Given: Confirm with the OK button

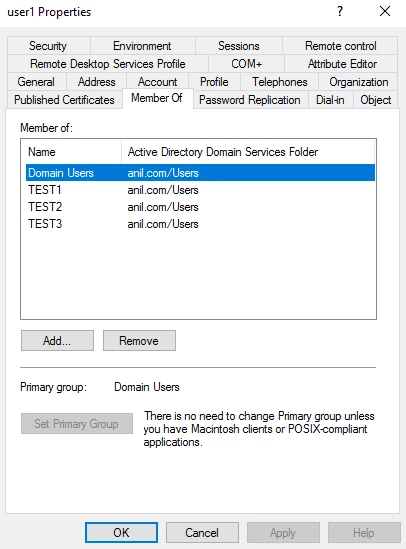Looking at the screenshot, I should tap(121, 533).
